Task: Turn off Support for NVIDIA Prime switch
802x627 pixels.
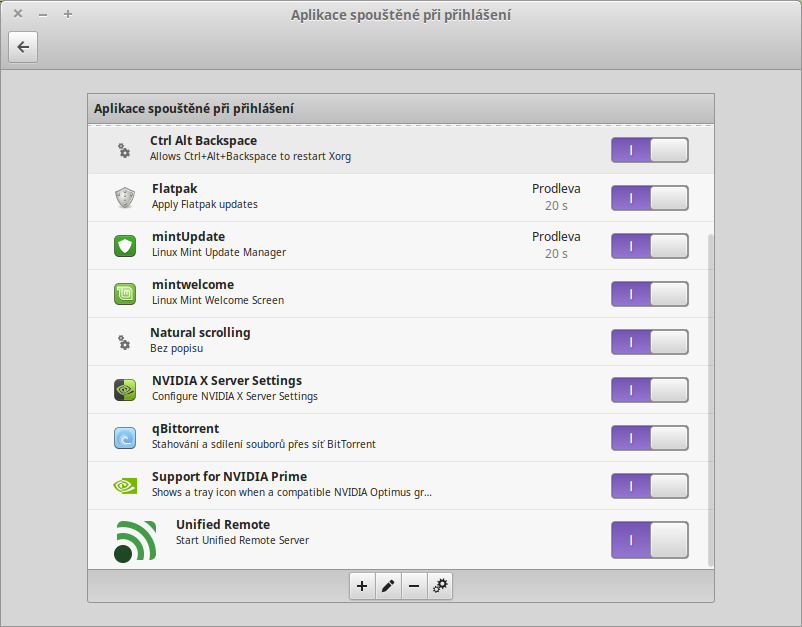Action: click(x=650, y=486)
